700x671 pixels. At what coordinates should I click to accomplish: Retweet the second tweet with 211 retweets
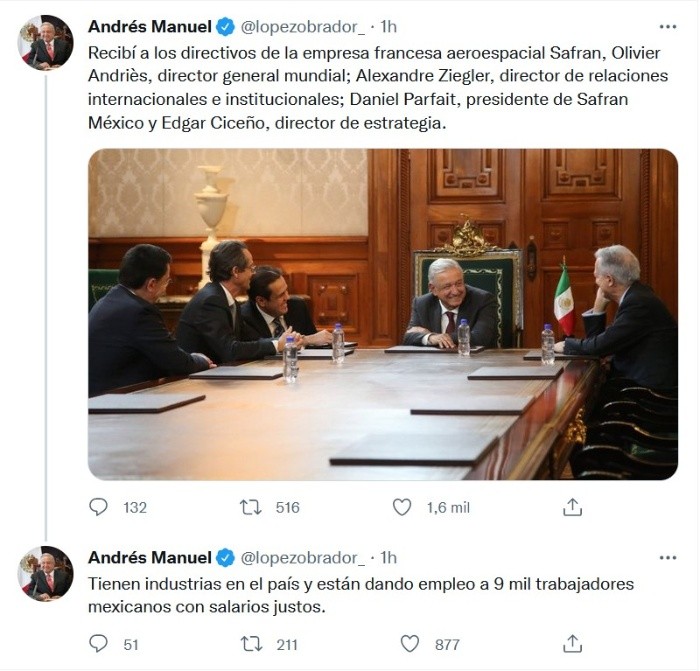(251, 644)
